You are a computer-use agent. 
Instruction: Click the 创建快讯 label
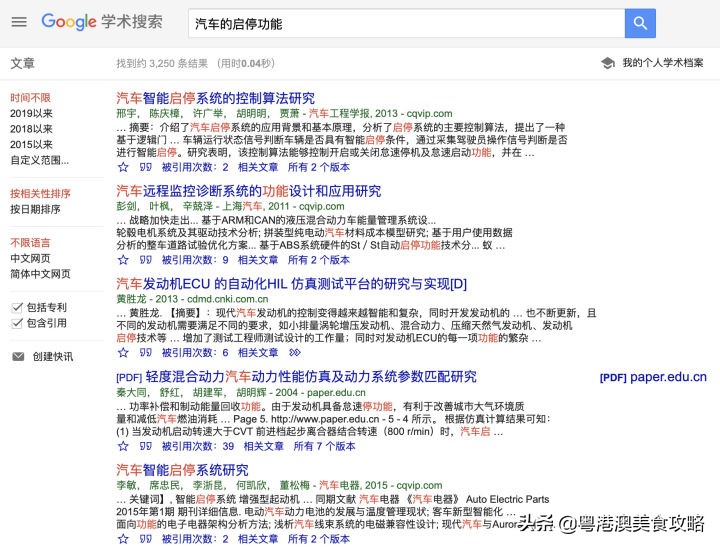click(53, 356)
